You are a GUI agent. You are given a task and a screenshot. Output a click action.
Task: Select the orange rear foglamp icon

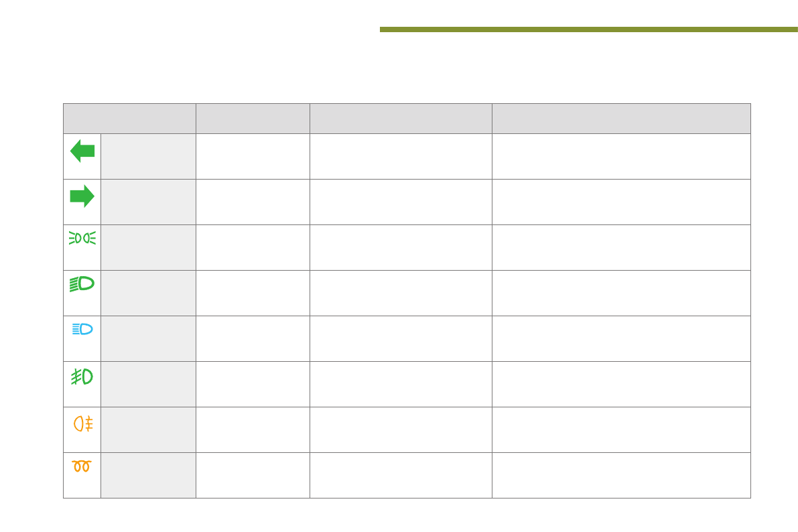coord(83,423)
